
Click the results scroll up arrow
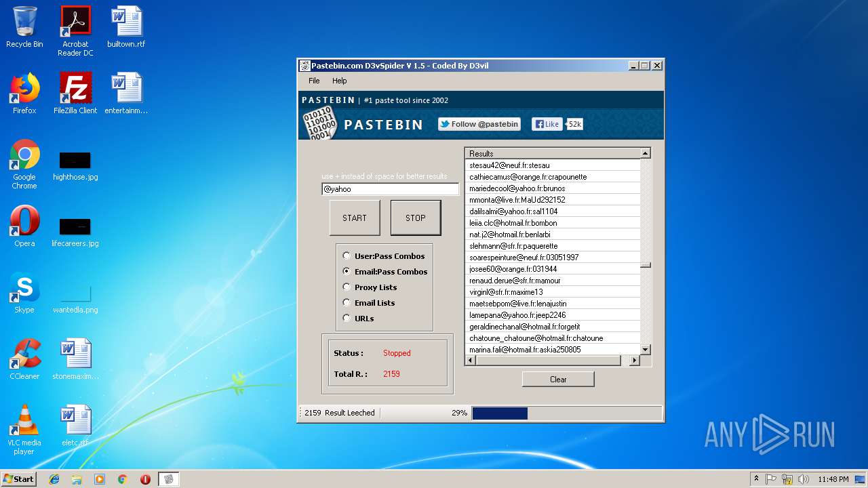tap(646, 153)
